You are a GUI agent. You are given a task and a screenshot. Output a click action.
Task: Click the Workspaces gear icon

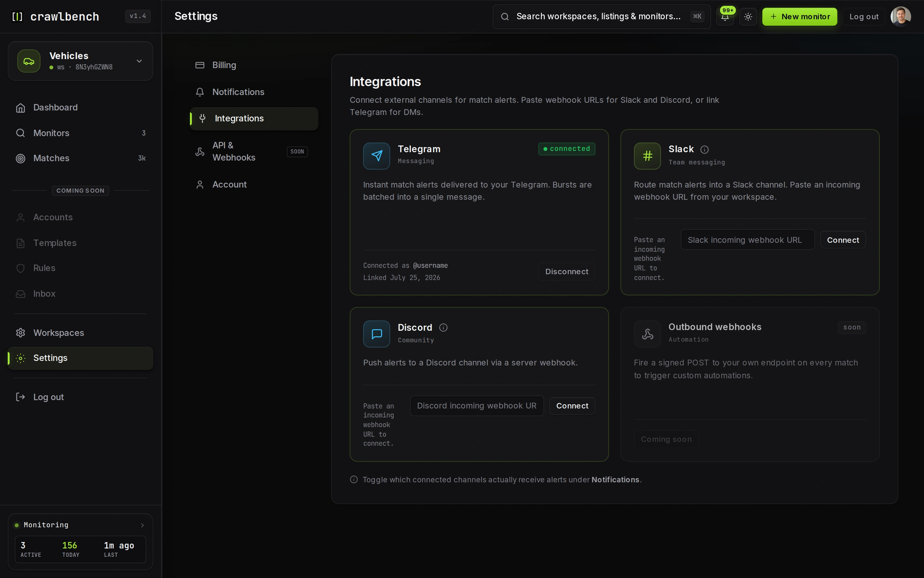[x=21, y=333]
